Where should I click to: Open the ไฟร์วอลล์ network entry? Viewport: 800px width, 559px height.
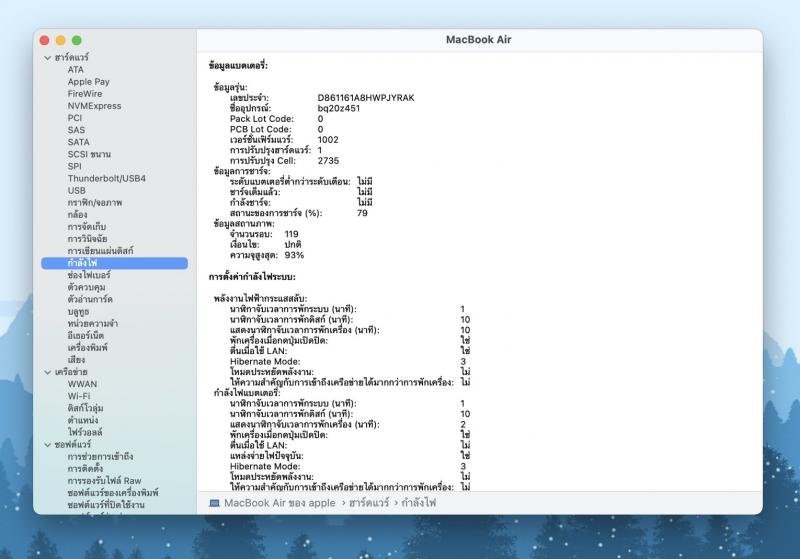click(x=88, y=431)
